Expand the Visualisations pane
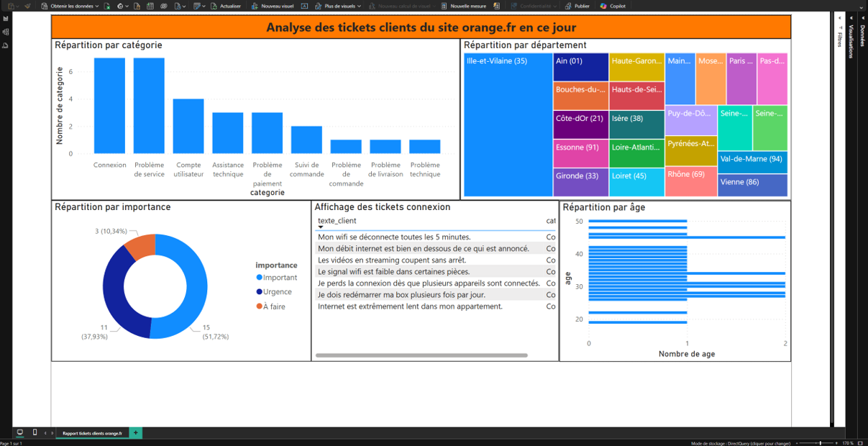 [x=851, y=18]
